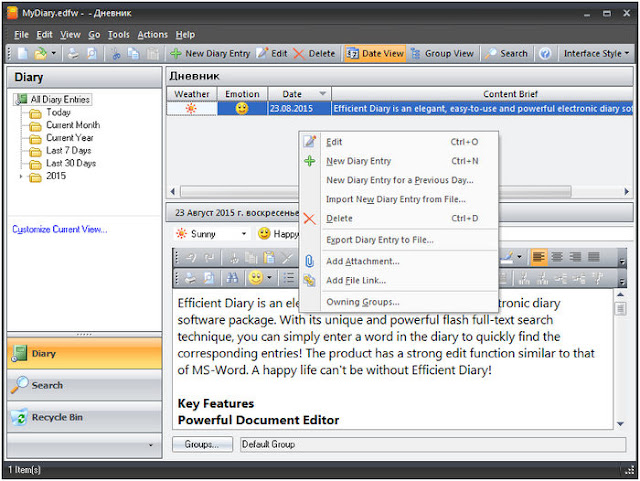Select the Last 30 Days folder

(71, 163)
